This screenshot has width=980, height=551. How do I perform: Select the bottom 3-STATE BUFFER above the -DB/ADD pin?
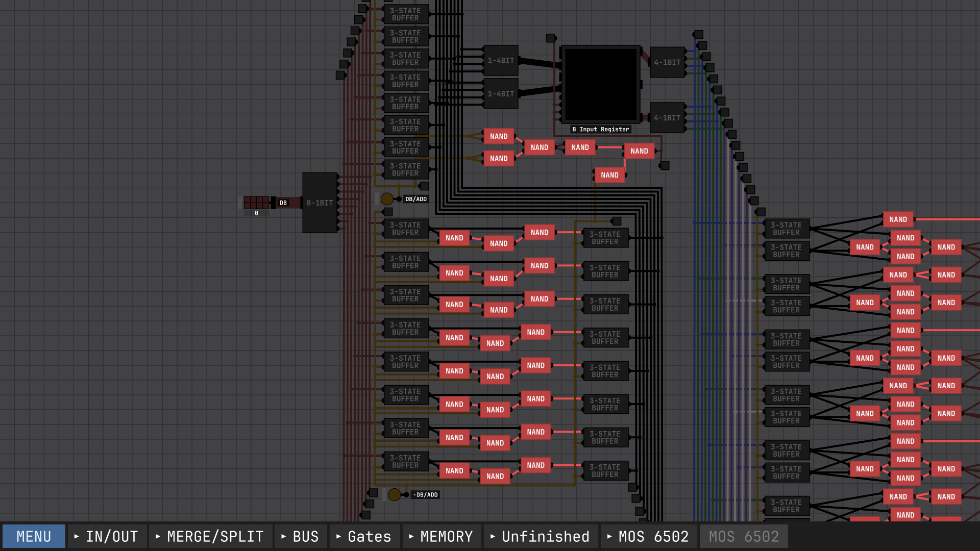(x=406, y=462)
